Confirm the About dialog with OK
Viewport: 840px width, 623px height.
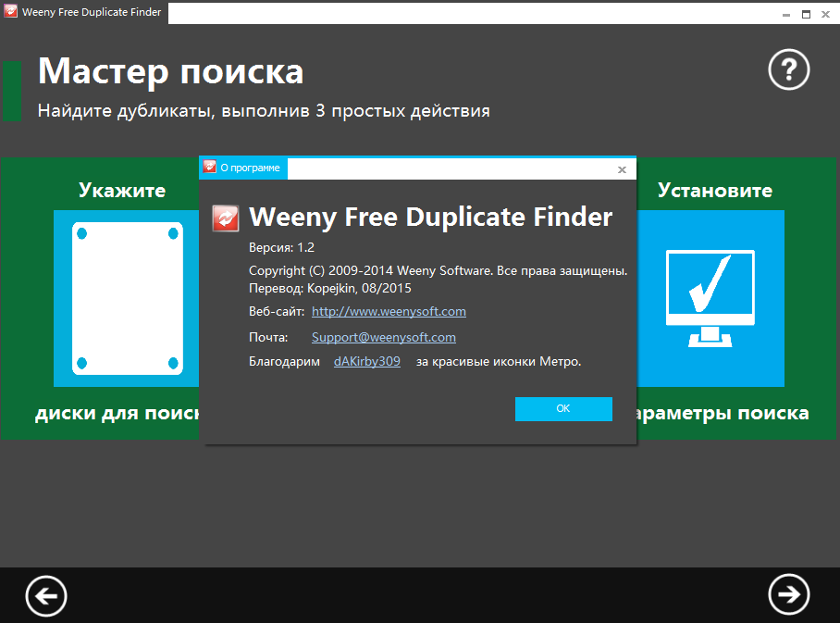[563, 408]
